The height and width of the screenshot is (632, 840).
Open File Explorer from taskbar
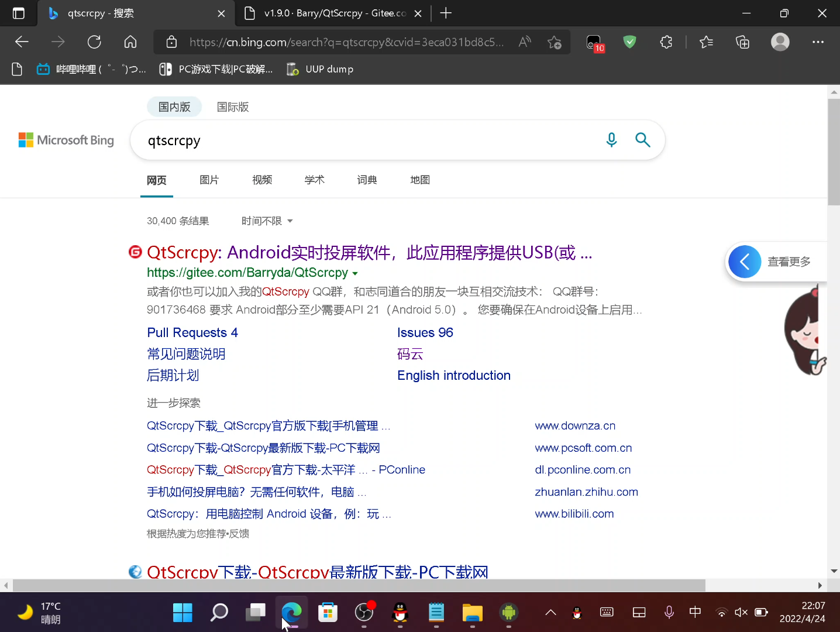pyautogui.click(x=473, y=613)
